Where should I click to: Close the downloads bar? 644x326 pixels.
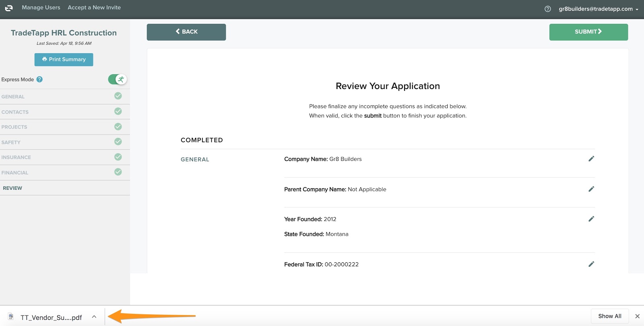pos(637,316)
